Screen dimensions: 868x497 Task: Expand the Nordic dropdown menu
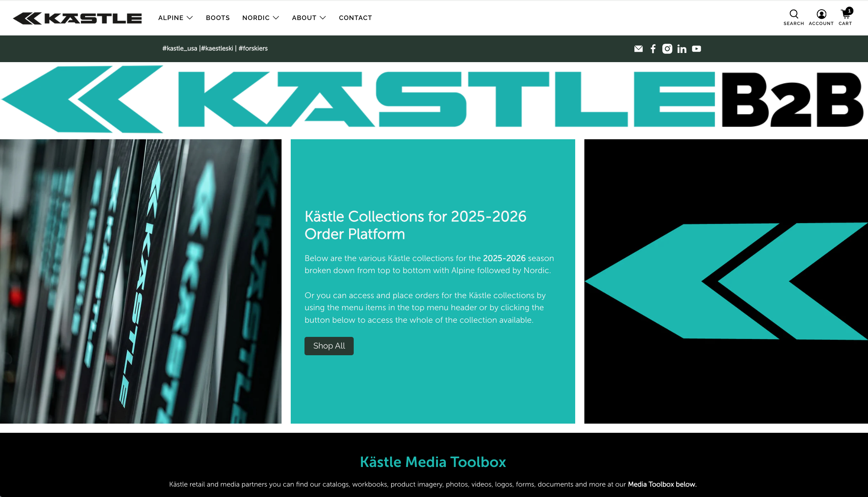click(x=260, y=18)
